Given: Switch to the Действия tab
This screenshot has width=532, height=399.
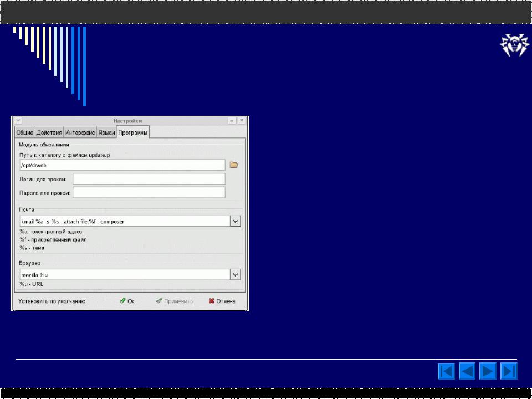Looking at the screenshot, I should click(49, 132).
